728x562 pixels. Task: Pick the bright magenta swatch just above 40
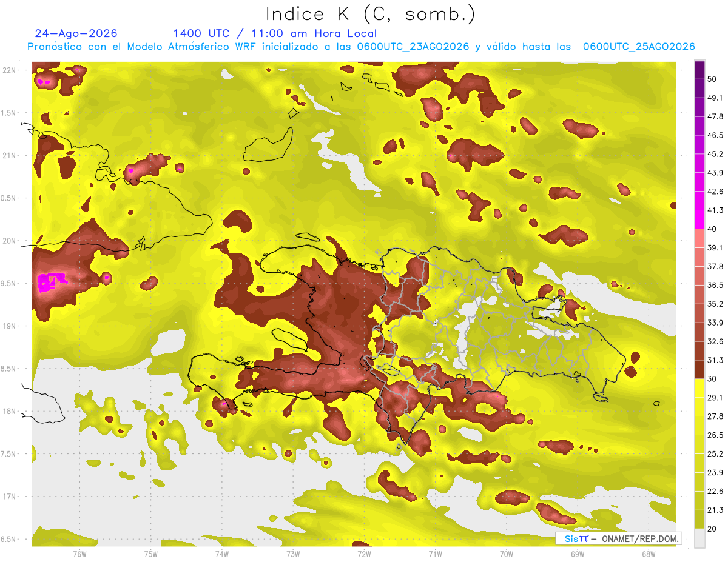tap(700, 219)
